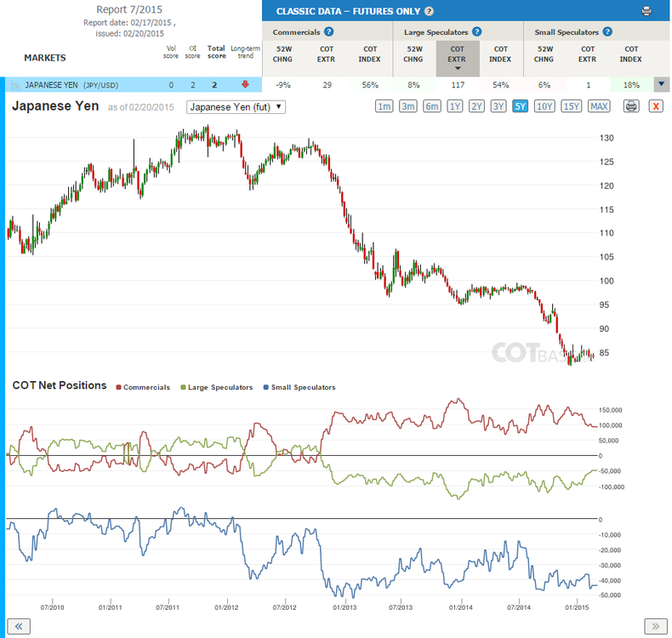672x638 pixels.
Task: Click the Small Speculators COT index 18%
Action: tap(631, 85)
